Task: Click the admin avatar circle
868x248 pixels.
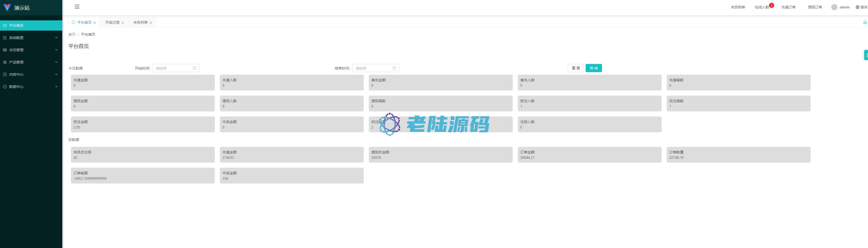Action: tap(834, 7)
